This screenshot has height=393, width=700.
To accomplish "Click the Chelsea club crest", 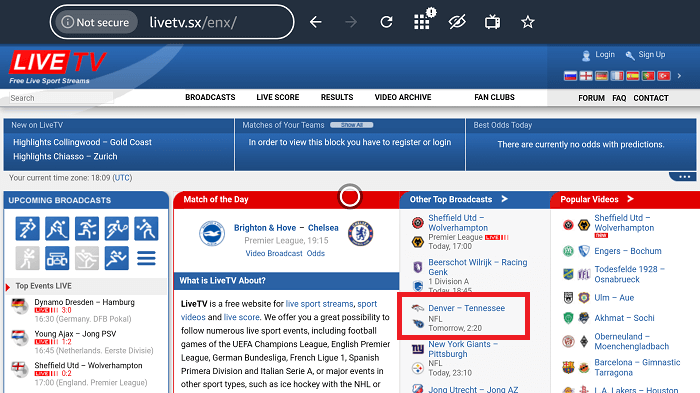I will (360, 233).
